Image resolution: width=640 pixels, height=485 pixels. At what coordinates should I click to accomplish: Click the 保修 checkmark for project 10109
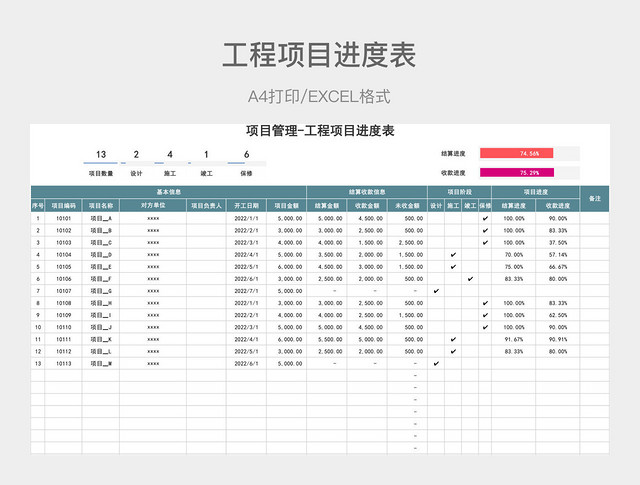(x=485, y=315)
